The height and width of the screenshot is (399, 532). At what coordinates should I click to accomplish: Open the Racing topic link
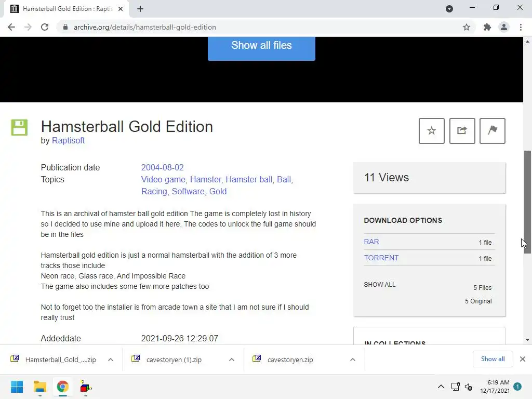tap(154, 191)
